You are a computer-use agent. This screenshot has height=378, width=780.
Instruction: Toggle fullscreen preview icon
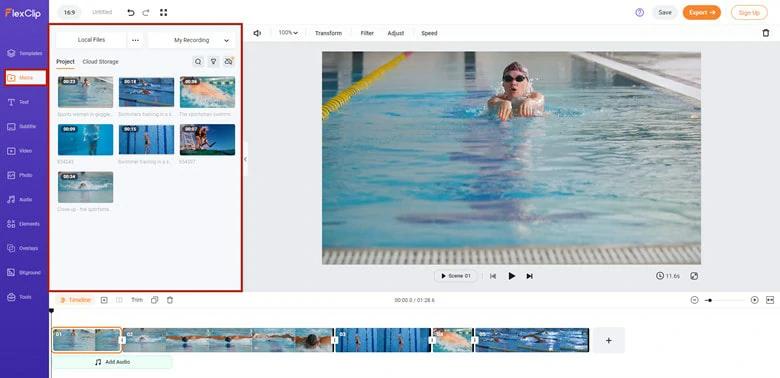694,276
